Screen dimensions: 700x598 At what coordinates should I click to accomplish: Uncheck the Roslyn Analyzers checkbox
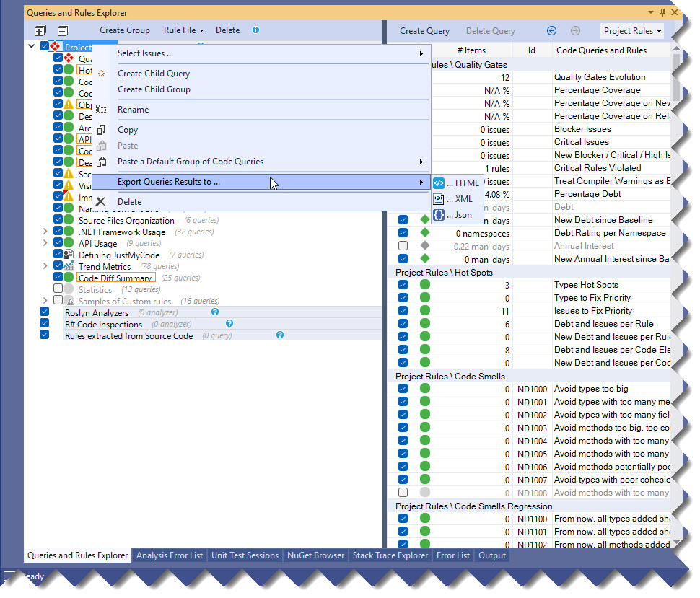45,312
